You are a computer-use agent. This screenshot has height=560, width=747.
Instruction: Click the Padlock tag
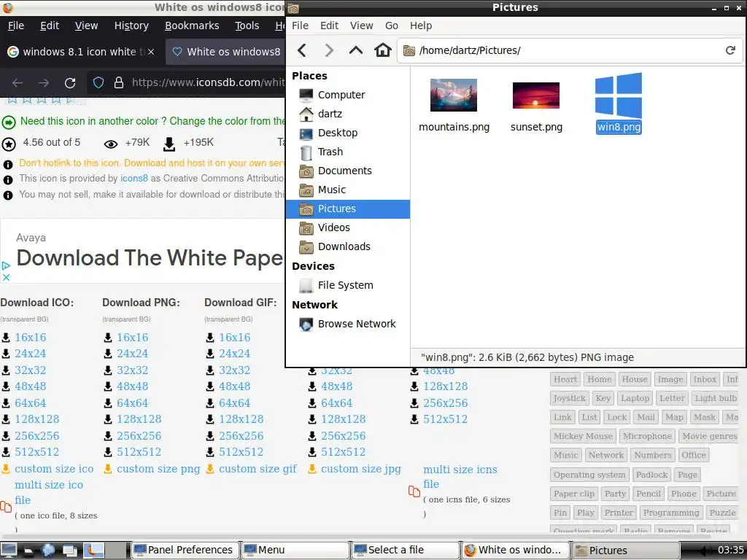point(651,475)
